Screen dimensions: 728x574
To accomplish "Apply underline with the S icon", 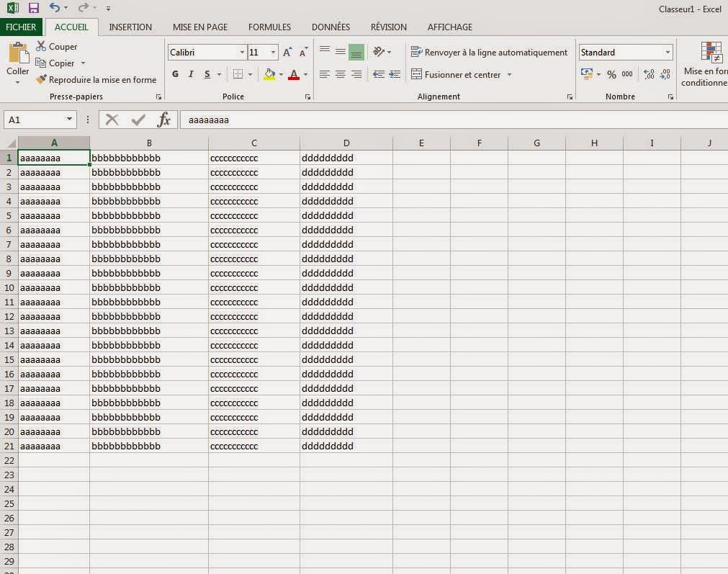I will coord(206,74).
